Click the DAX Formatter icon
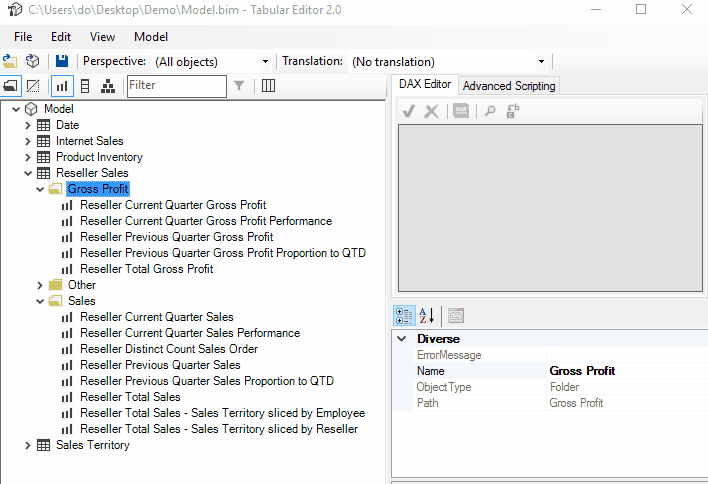 click(461, 111)
